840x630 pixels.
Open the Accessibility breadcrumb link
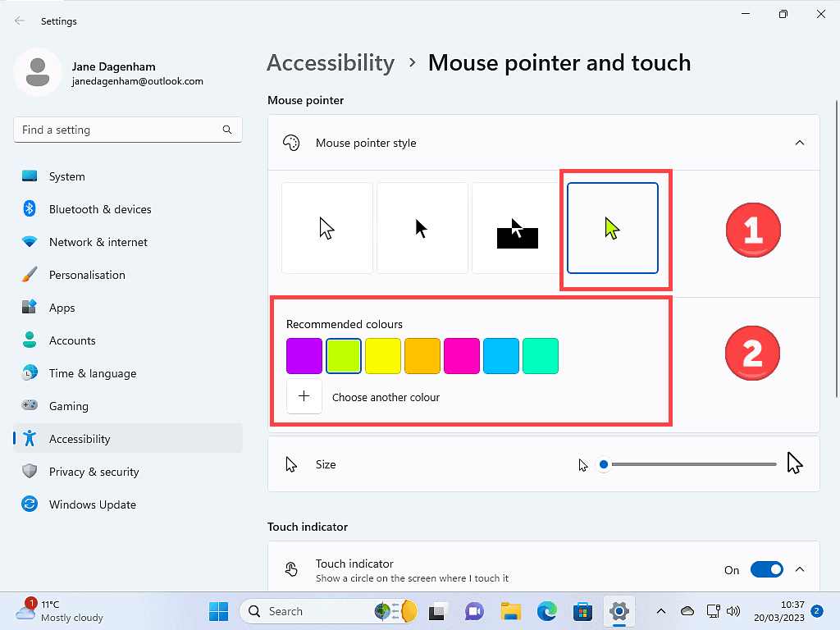(331, 63)
